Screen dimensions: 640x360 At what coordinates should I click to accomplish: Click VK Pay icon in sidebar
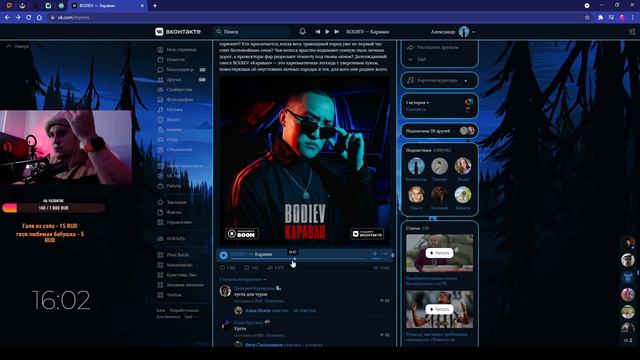point(160,176)
